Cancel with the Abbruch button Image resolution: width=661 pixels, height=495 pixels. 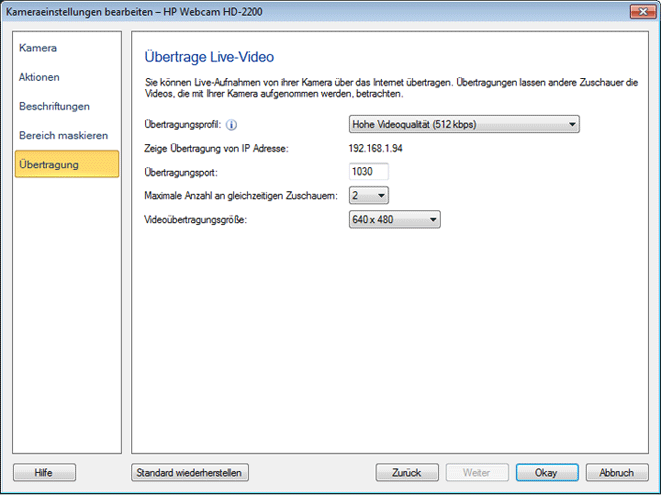617,473
